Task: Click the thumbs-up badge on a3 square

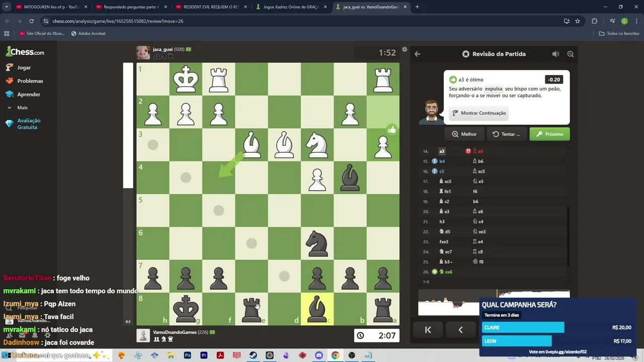Action: (392, 130)
